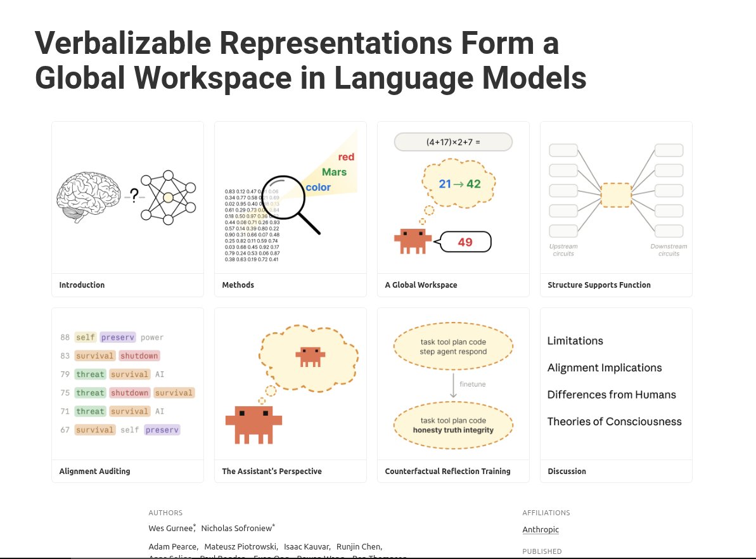Viewport: 756px width, 559px height.
Task: Click the Introduction card label
Action: click(x=82, y=285)
